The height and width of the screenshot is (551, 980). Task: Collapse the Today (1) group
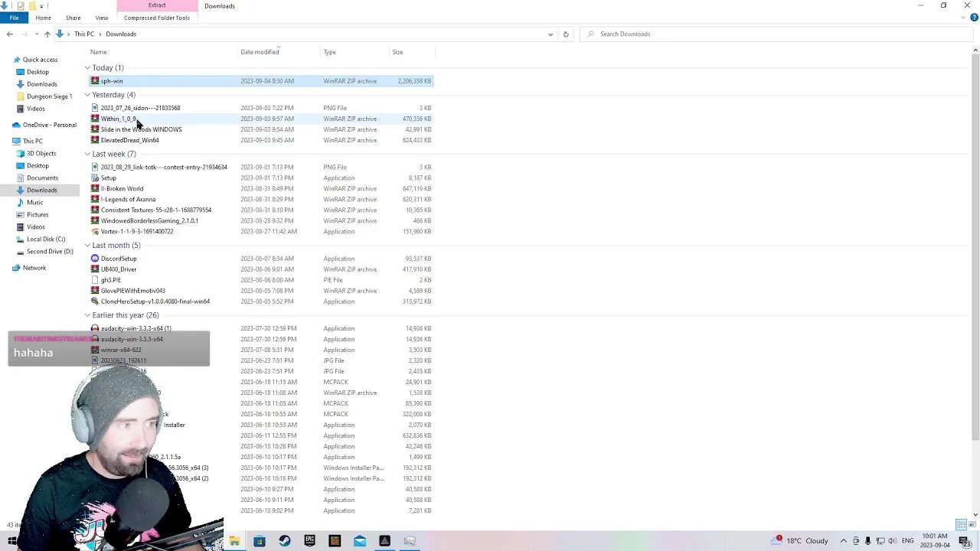[x=87, y=68]
